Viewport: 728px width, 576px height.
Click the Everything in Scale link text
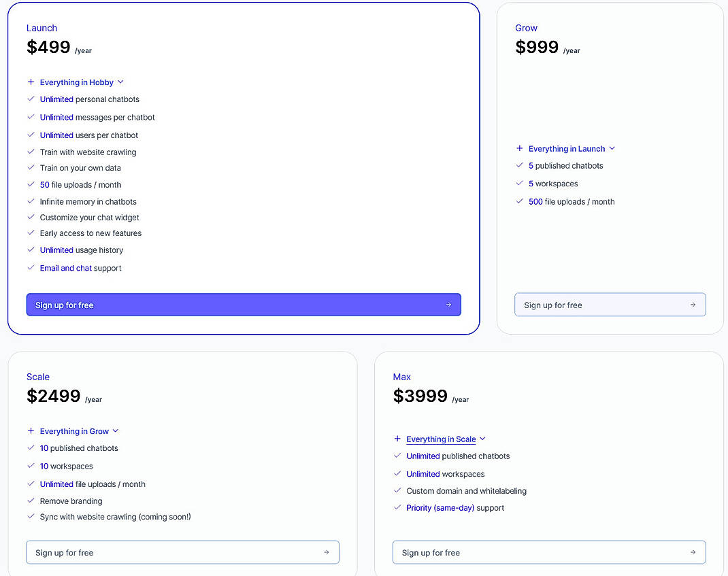(441, 439)
